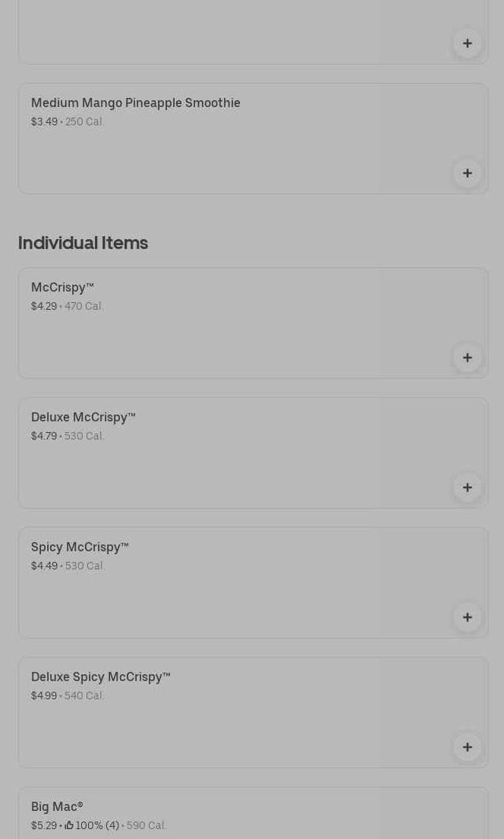Add Medium Mango Pineapple Smoothie with plus button
Screen dimensions: 504x839
tap(468, 173)
